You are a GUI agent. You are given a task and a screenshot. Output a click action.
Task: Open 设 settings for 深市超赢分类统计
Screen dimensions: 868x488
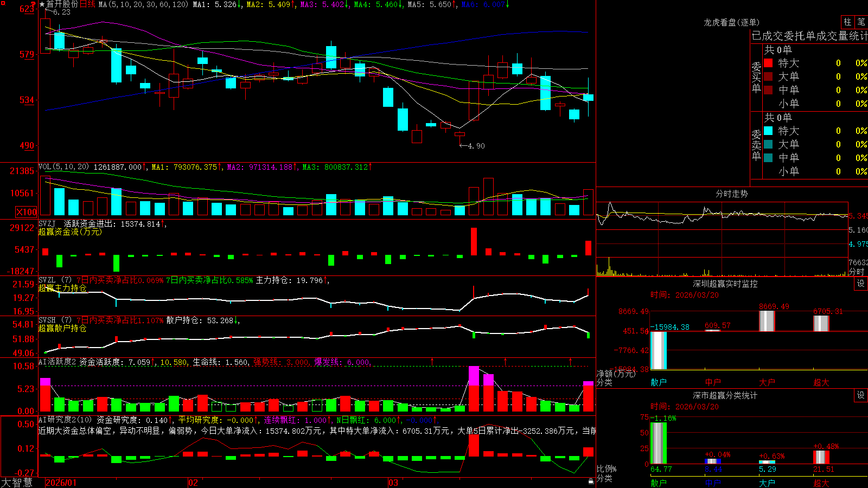pyautogui.click(x=861, y=395)
